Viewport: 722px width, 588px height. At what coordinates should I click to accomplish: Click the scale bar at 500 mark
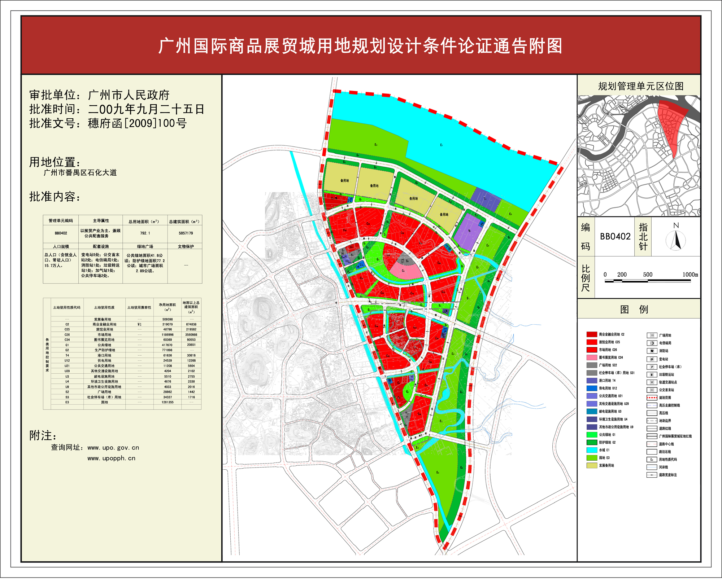648,281
